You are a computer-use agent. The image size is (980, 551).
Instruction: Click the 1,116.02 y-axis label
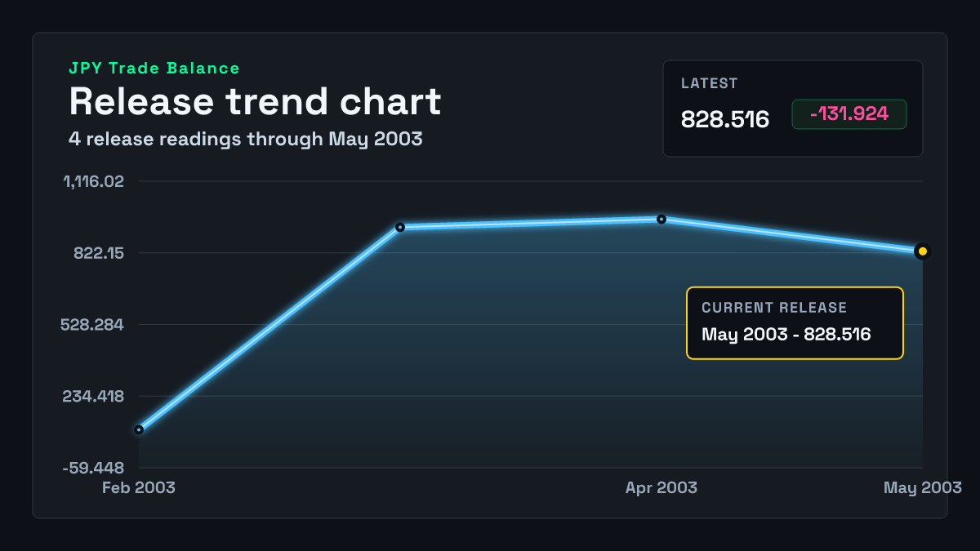pos(95,181)
